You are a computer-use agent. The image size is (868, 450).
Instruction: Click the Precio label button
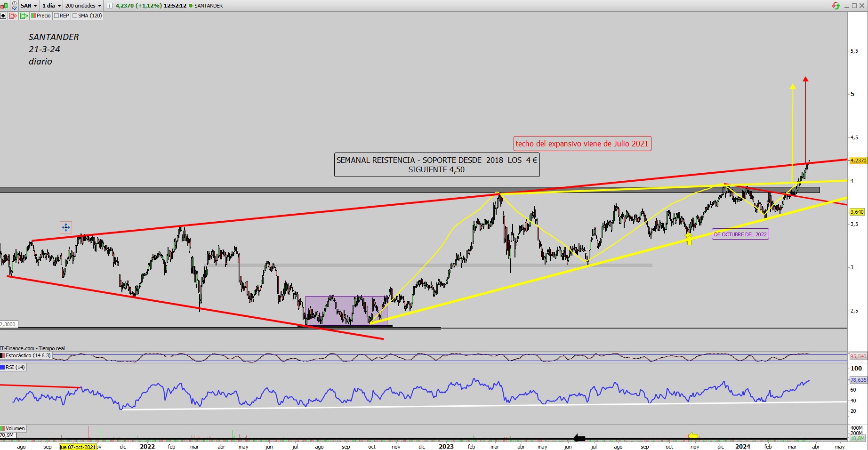41,16
